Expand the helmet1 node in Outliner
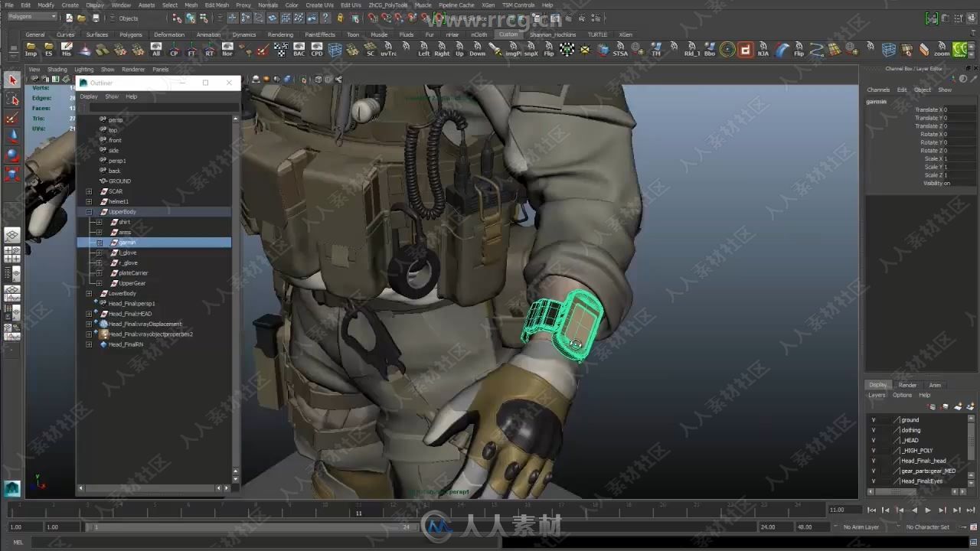 pos(89,201)
